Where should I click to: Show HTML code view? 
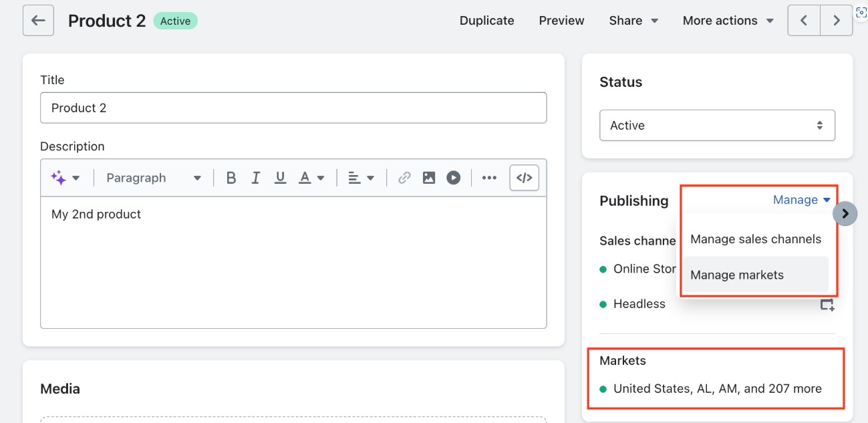(524, 178)
